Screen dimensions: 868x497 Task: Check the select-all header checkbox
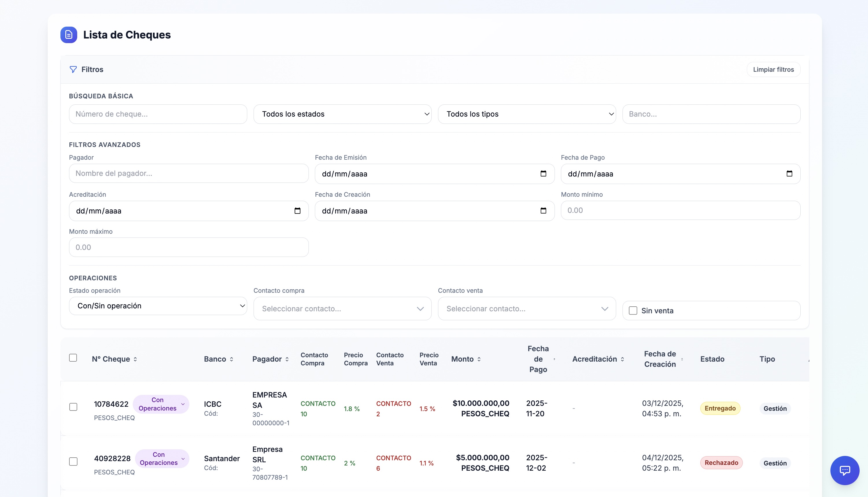point(73,358)
